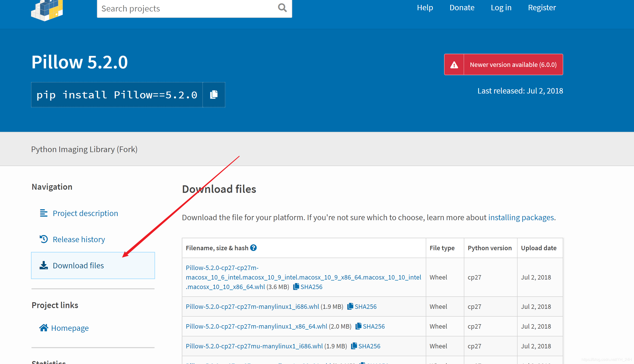Screen dimensions: 634x364
Task: Click the warning triangle icon
Action: point(454,65)
